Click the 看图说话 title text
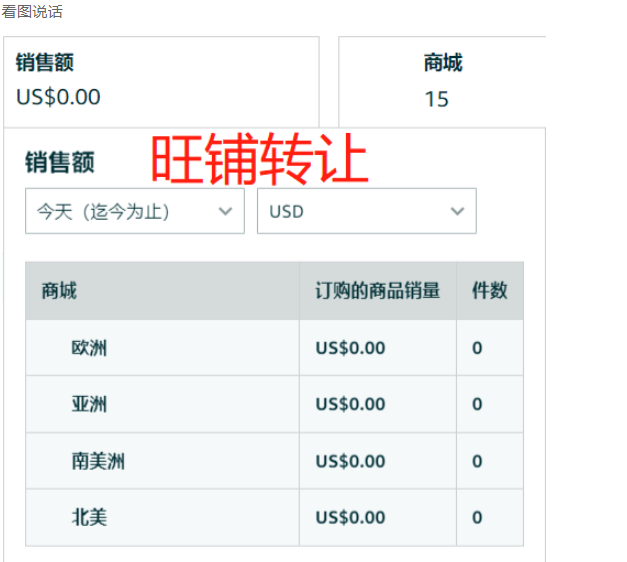Image resolution: width=627 pixels, height=562 pixels. point(32,11)
